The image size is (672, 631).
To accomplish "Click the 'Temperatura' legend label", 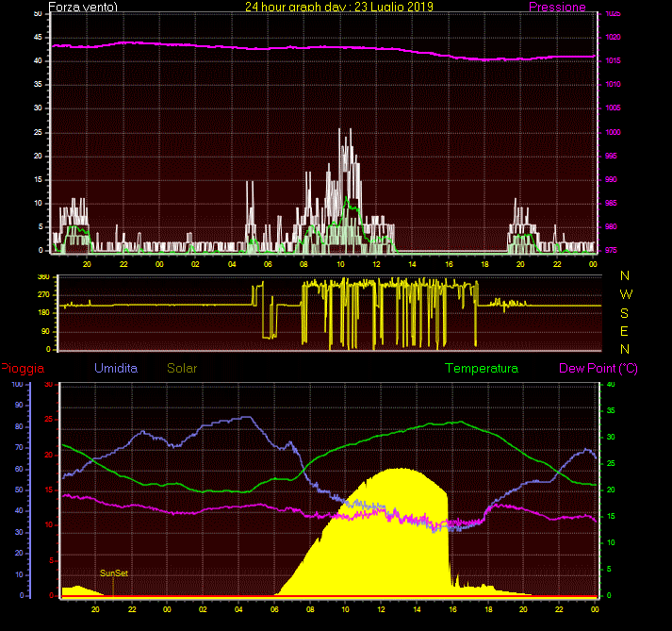I will (482, 368).
